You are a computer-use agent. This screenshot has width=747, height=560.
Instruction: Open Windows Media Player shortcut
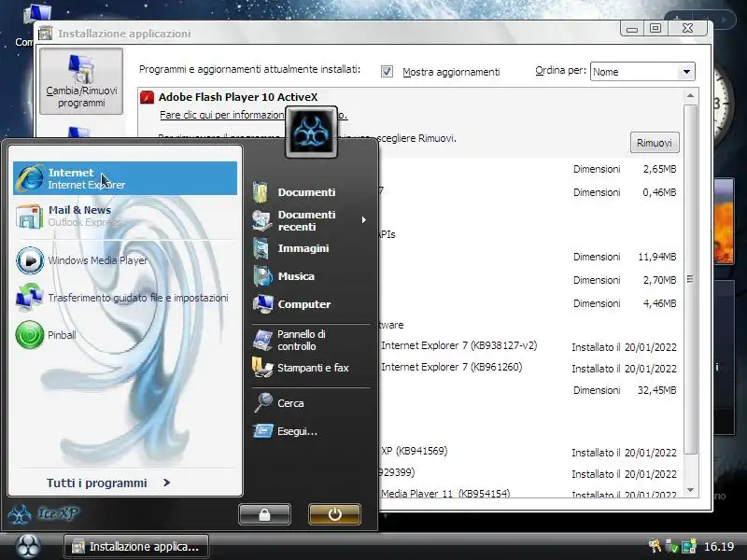coord(125,260)
